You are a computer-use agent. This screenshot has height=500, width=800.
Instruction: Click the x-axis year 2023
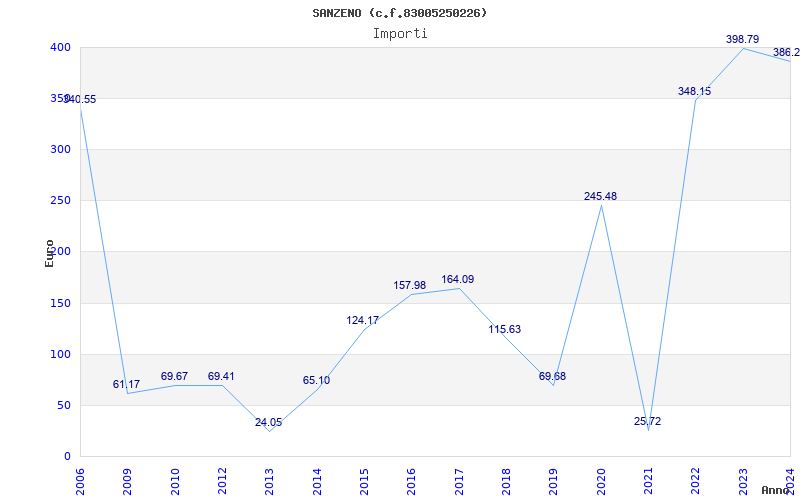[743, 482]
